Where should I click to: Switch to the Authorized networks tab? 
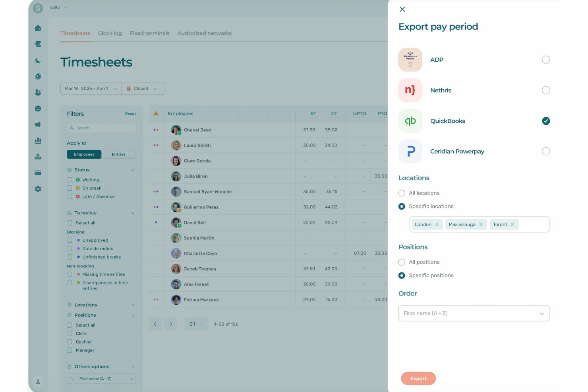[205, 33]
